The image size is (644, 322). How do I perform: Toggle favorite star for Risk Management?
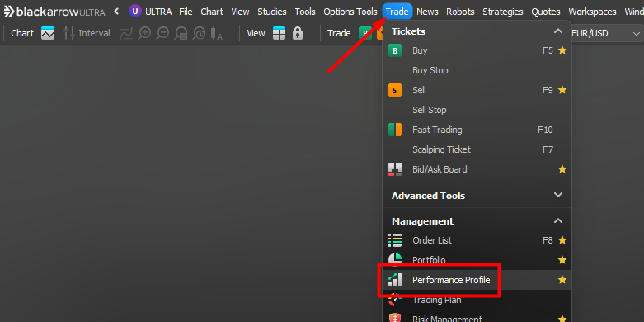[x=562, y=319]
